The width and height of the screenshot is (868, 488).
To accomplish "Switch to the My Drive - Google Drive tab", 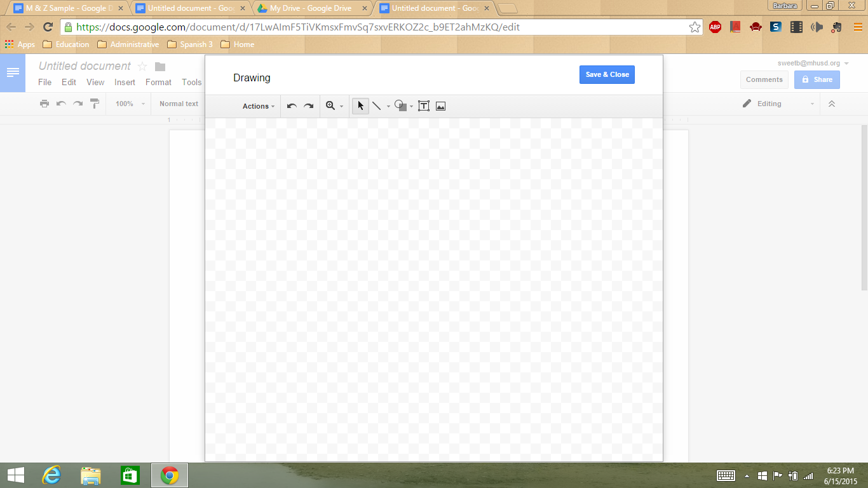I will click(x=311, y=8).
